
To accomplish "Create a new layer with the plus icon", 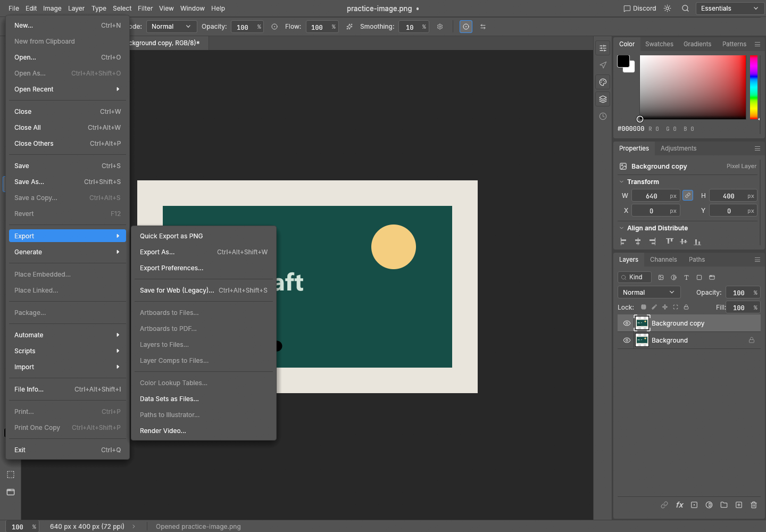I will point(739,505).
